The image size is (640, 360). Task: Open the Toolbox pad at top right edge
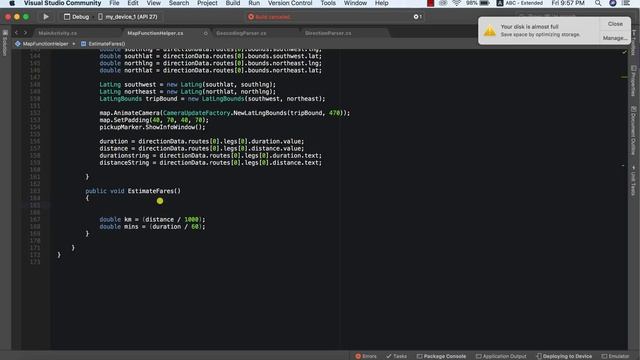click(x=633, y=42)
